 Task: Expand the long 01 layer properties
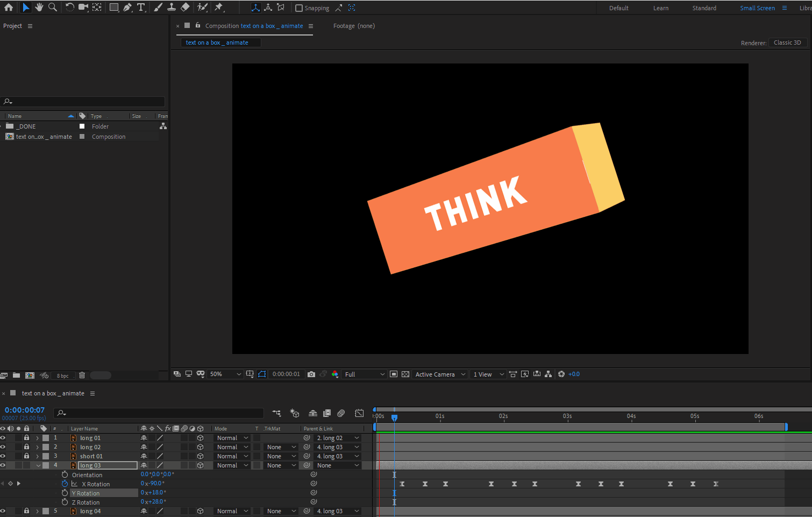[x=37, y=438]
